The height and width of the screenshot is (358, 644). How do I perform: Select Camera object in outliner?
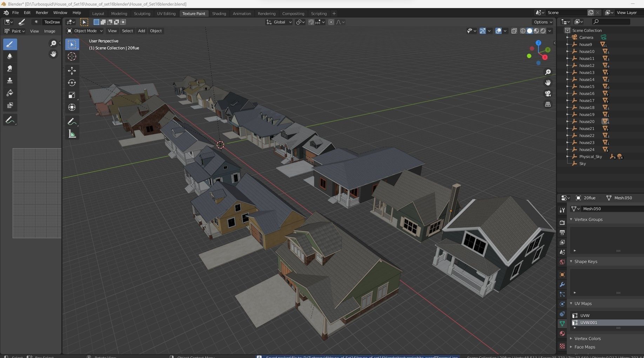[586, 37]
